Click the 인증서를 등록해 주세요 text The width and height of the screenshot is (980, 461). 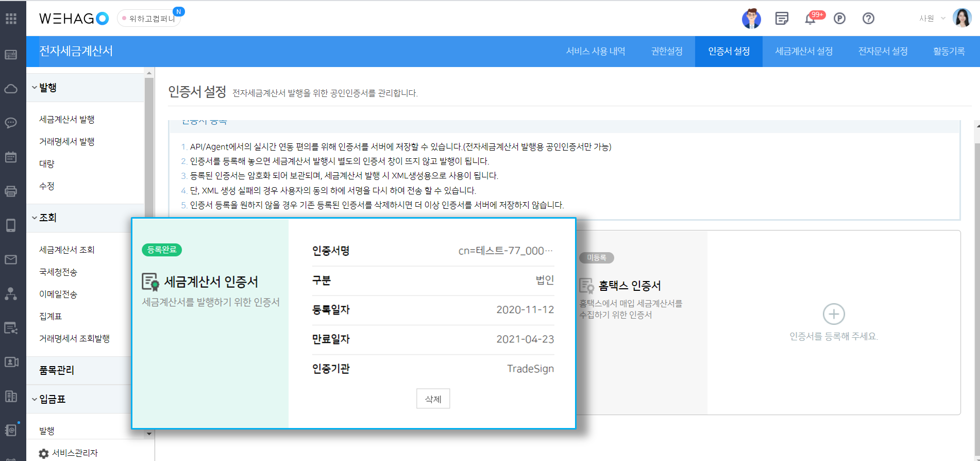point(834,336)
